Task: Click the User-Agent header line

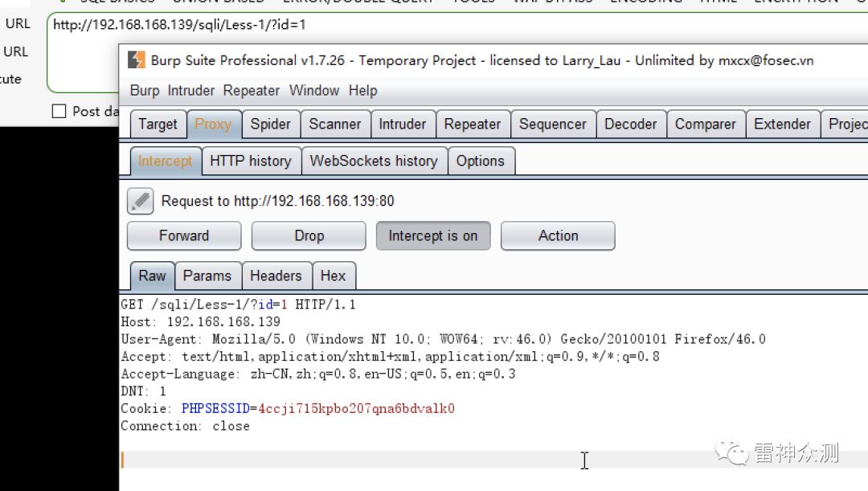Action: pos(443,339)
